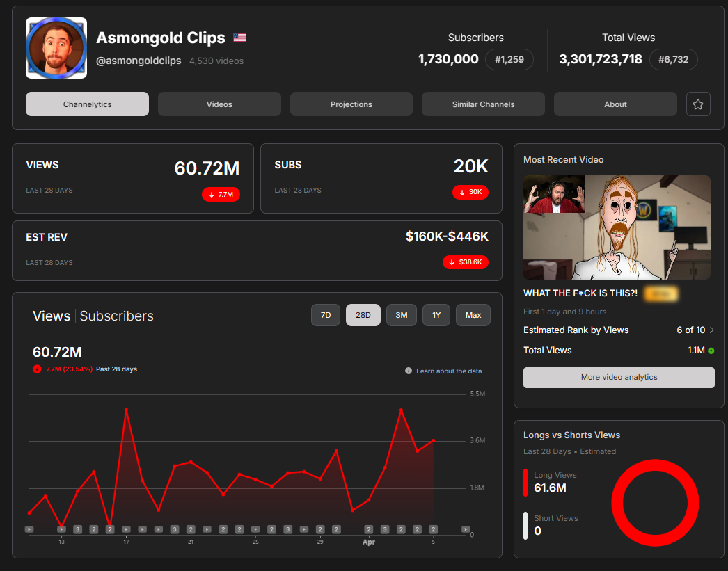
Task: Click the most recent video thumbnail
Action: click(617, 227)
